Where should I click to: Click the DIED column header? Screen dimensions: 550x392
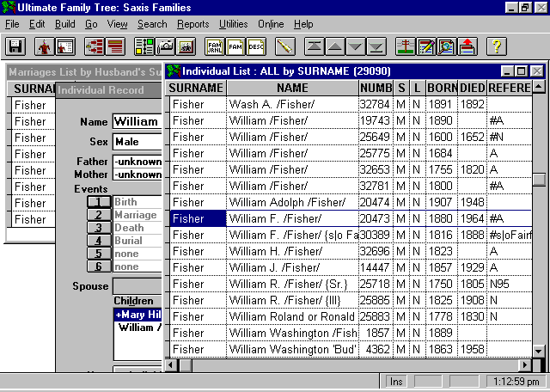[x=473, y=88]
